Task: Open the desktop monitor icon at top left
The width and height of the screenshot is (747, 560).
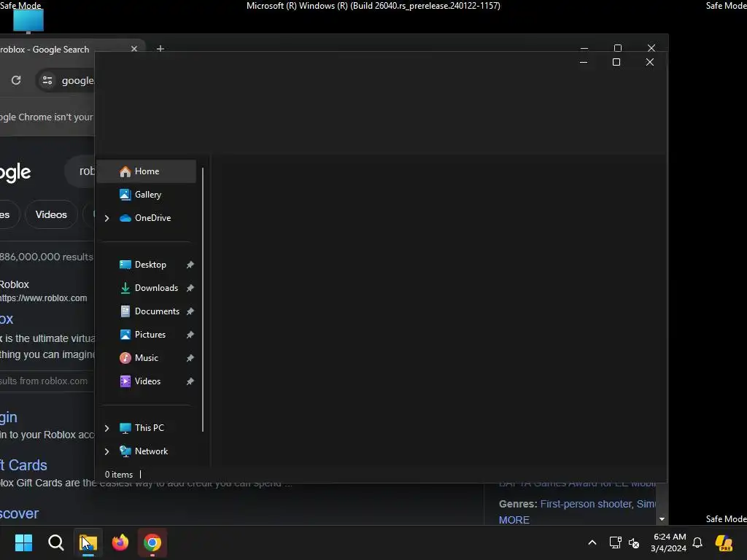Action: 28,21
